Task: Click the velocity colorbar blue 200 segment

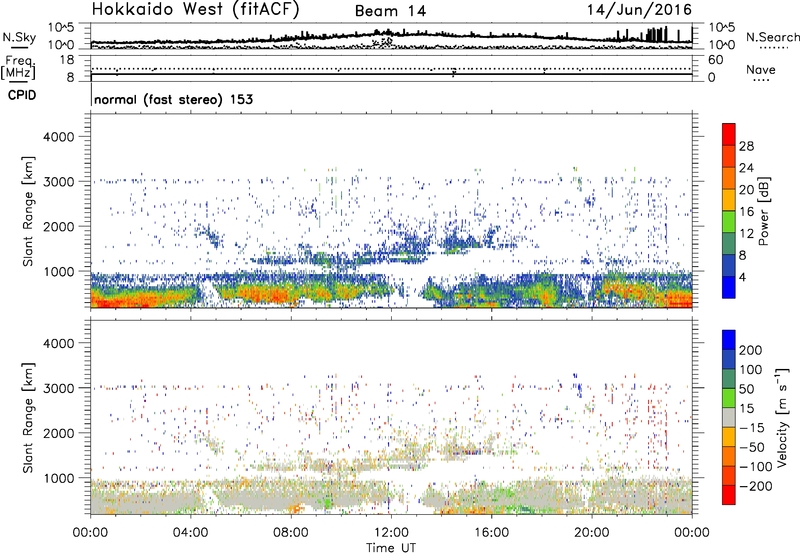Action: [x=729, y=340]
